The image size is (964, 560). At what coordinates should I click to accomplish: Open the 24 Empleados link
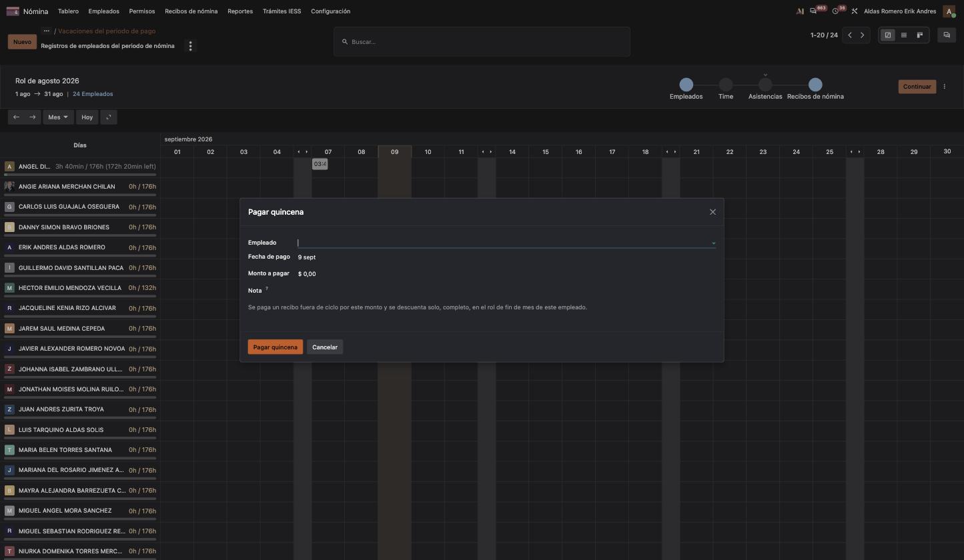[x=93, y=94]
